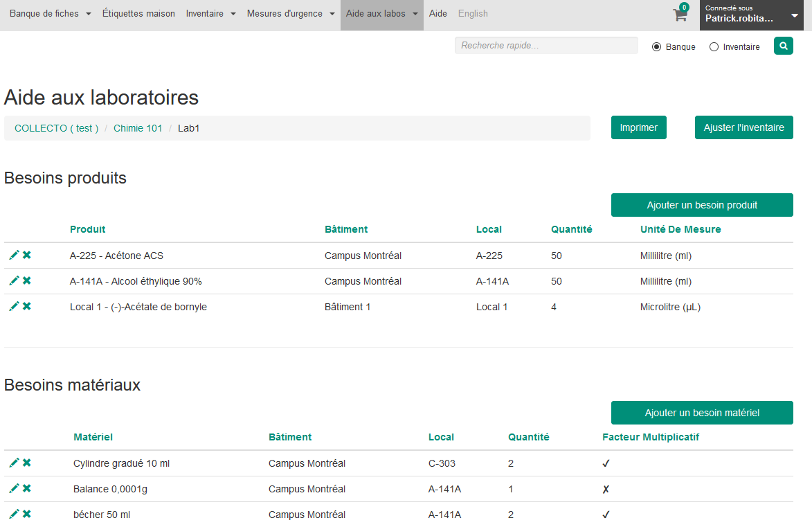Click the green search magnifier button
The height and width of the screenshot is (527, 812).
click(x=783, y=46)
